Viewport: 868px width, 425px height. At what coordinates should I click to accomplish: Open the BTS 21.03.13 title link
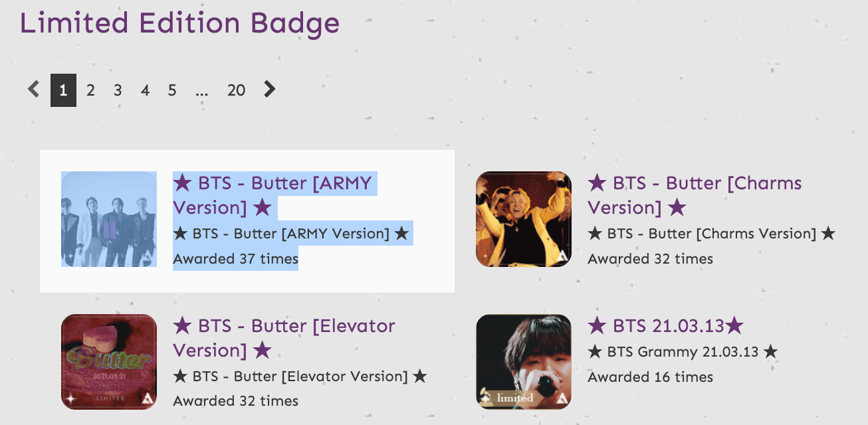point(665,326)
